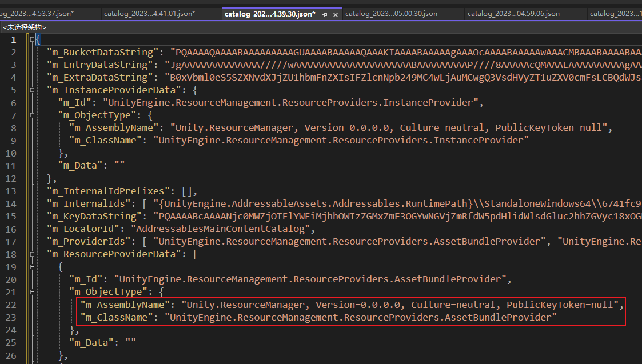Switch to catalog_2023...4.53.37.json tab
642x364 pixels.
[37, 14]
